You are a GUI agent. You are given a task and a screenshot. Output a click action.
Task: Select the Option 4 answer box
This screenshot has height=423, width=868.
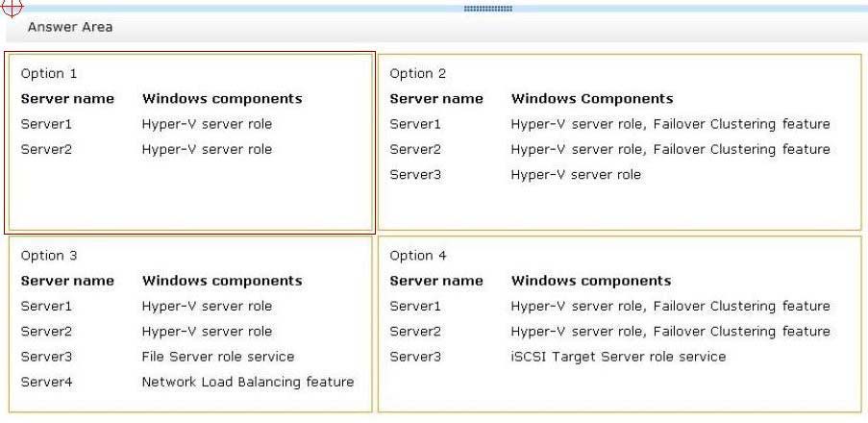(x=619, y=324)
